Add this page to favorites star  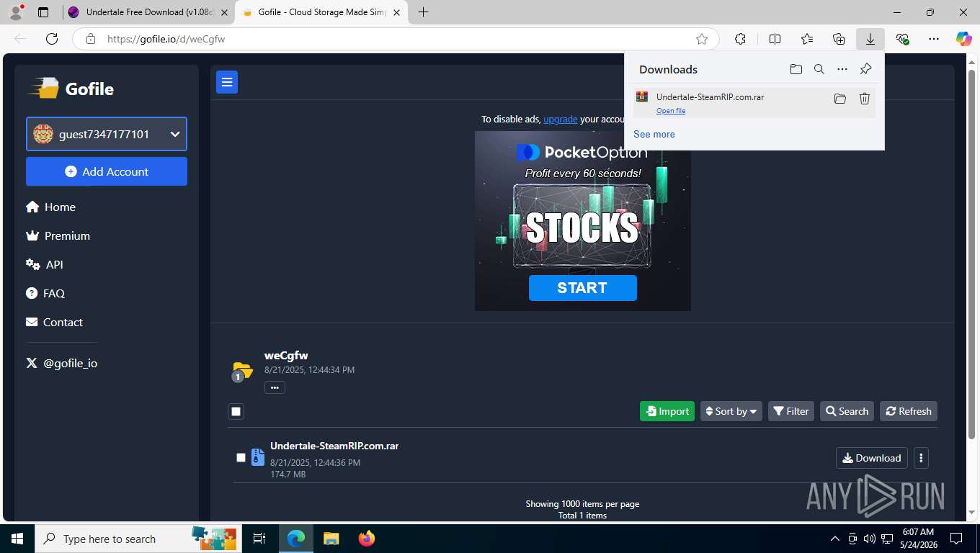702,39
